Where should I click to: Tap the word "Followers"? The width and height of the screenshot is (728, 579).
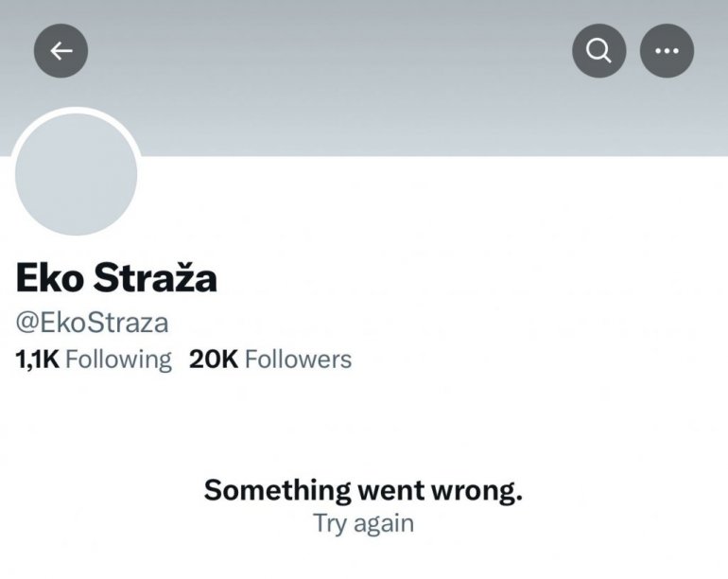pyautogui.click(x=299, y=360)
